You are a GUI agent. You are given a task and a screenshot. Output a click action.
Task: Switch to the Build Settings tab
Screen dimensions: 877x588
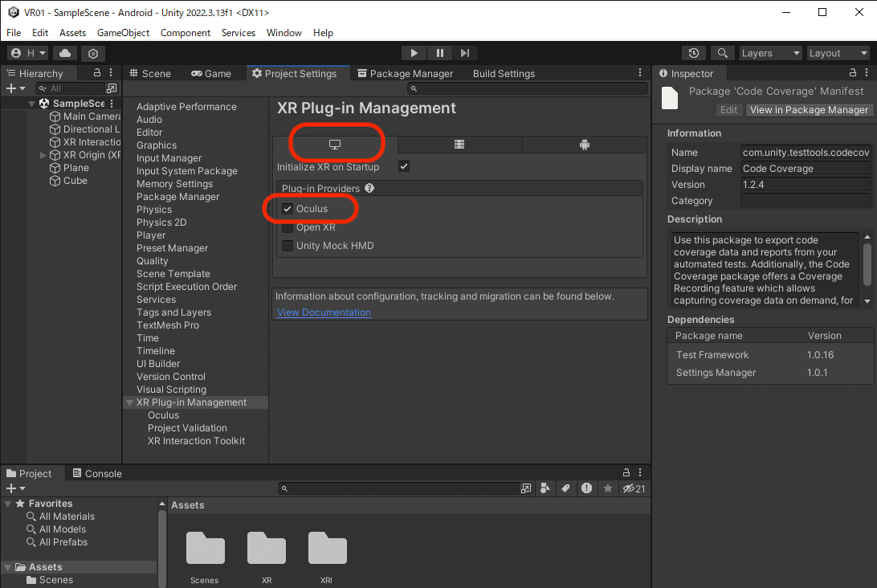point(504,73)
